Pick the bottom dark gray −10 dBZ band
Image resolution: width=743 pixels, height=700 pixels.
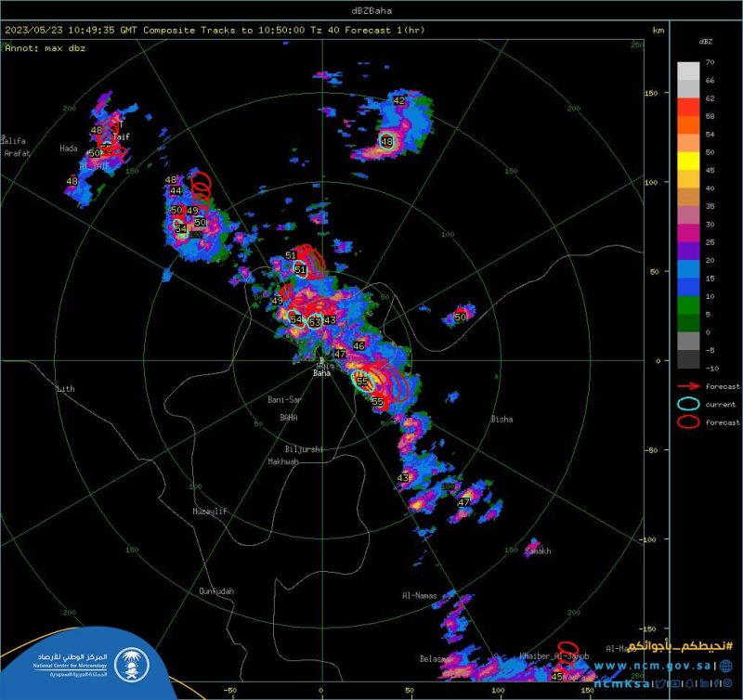point(688,358)
